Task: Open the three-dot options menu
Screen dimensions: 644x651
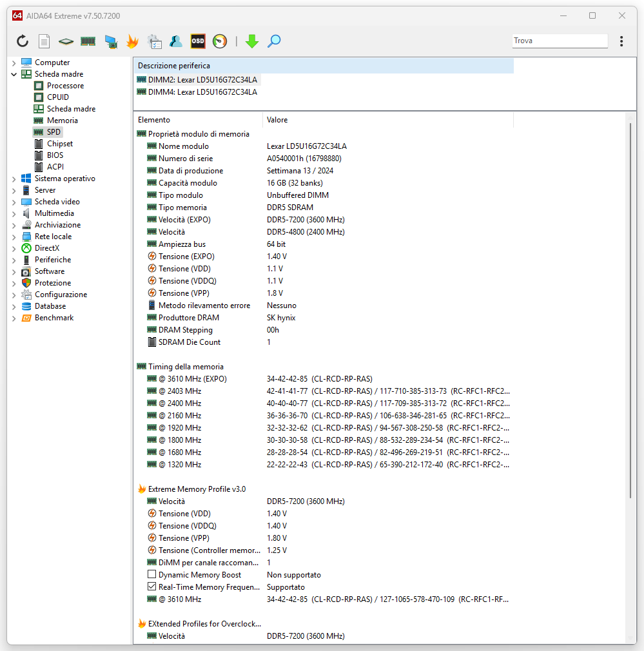Action: pos(621,41)
